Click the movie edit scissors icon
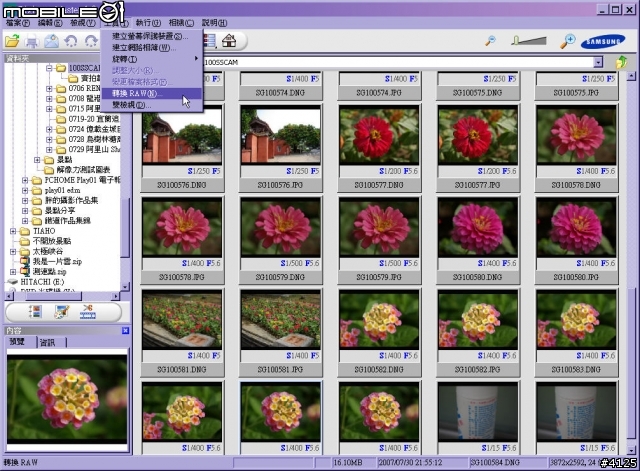This screenshot has height=471, width=640. pyautogui.click(x=87, y=312)
